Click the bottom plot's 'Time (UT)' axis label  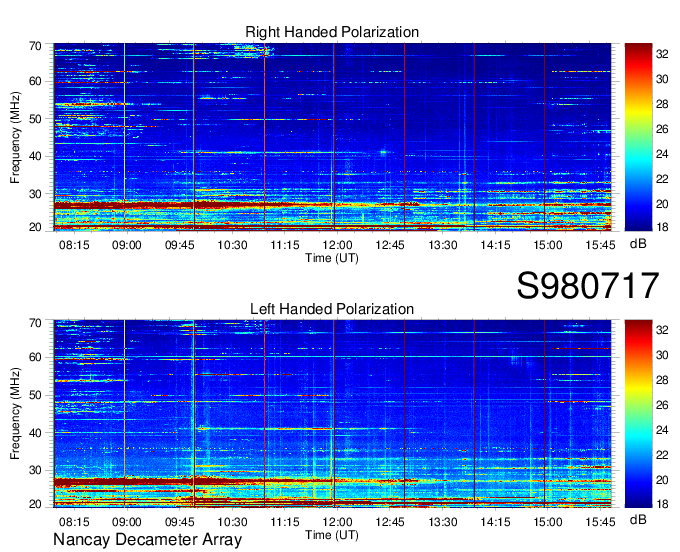coord(332,535)
